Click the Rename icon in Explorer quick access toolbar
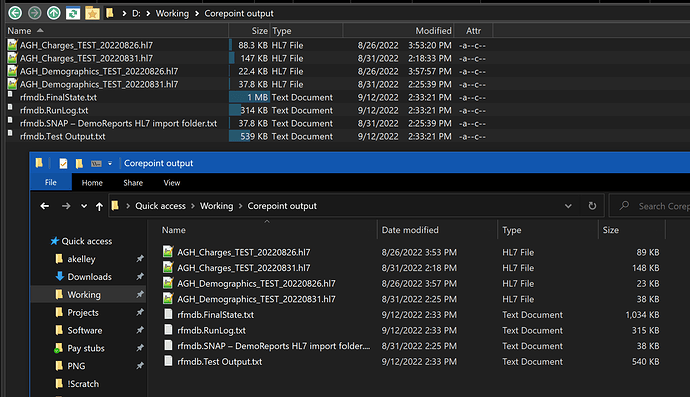 (x=96, y=164)
